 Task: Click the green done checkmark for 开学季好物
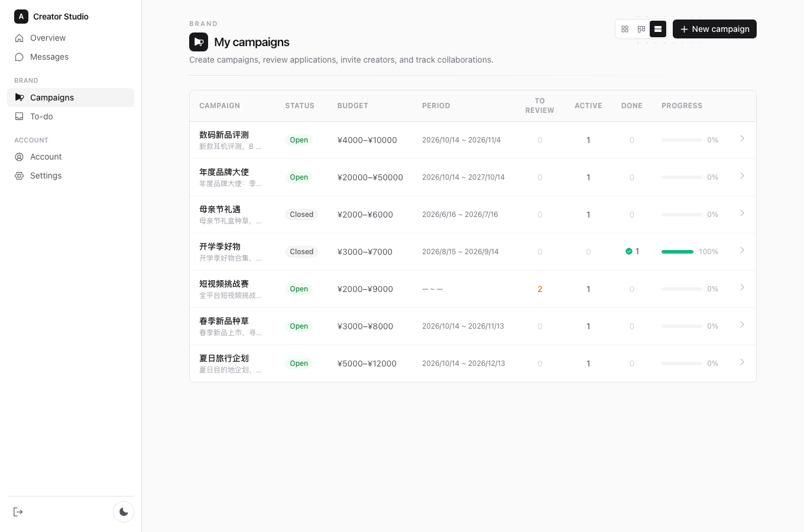[x=629, y=251]
